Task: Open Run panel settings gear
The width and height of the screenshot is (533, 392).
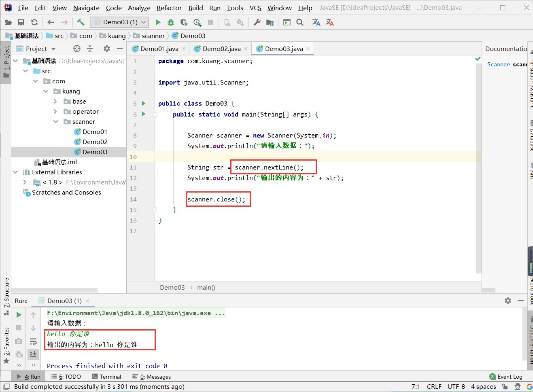Action: (x=508, y=301)
